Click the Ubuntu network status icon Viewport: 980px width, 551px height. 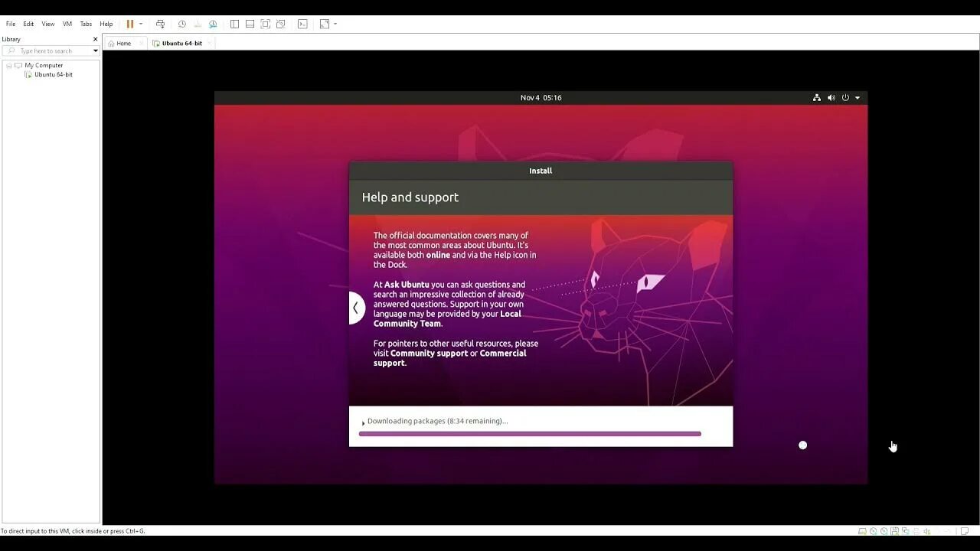point(817,98)
